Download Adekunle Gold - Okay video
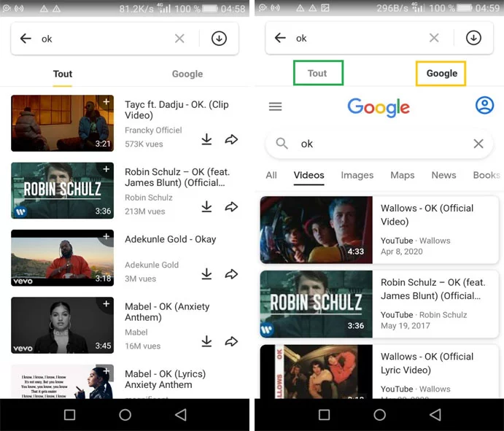 tap(206, 274)
